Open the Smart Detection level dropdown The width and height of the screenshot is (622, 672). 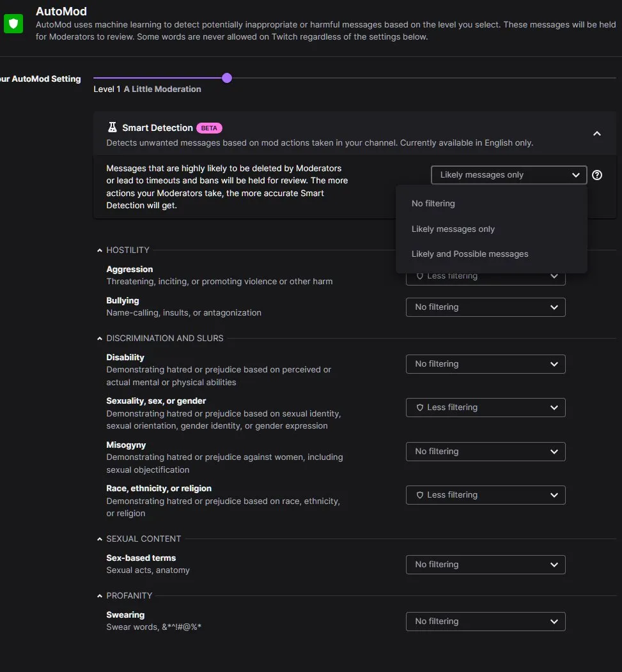(509, 175)
